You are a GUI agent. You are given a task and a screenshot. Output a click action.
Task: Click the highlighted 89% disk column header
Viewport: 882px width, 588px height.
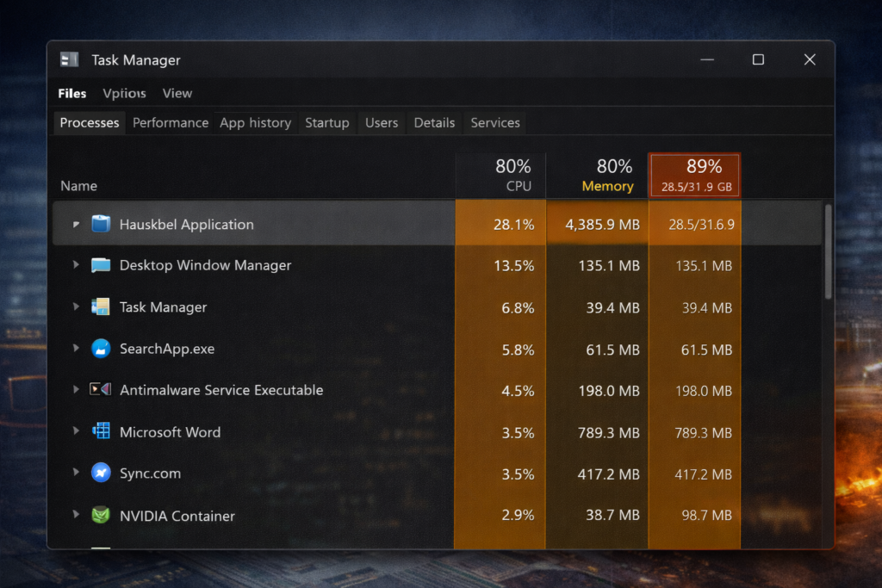[694, 174]
